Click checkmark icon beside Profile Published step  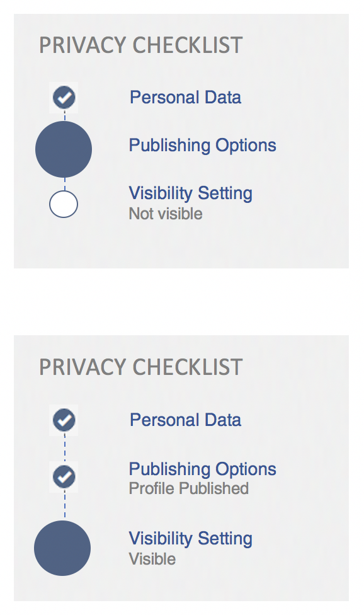(x=64, y=477)
